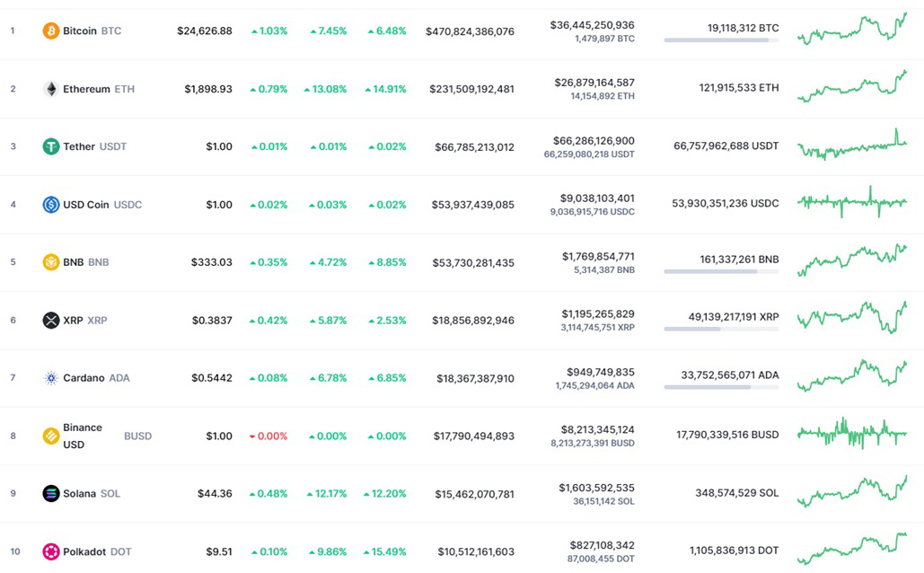Open the Ethereum name link
The image size is (924, 573).
point(86,89)
